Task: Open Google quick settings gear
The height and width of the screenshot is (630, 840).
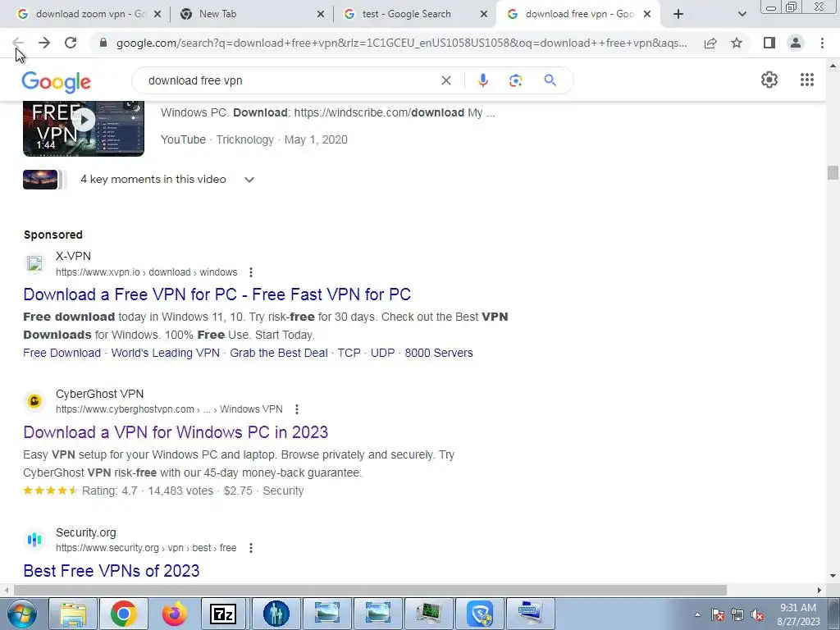Action: pos(769,80)
